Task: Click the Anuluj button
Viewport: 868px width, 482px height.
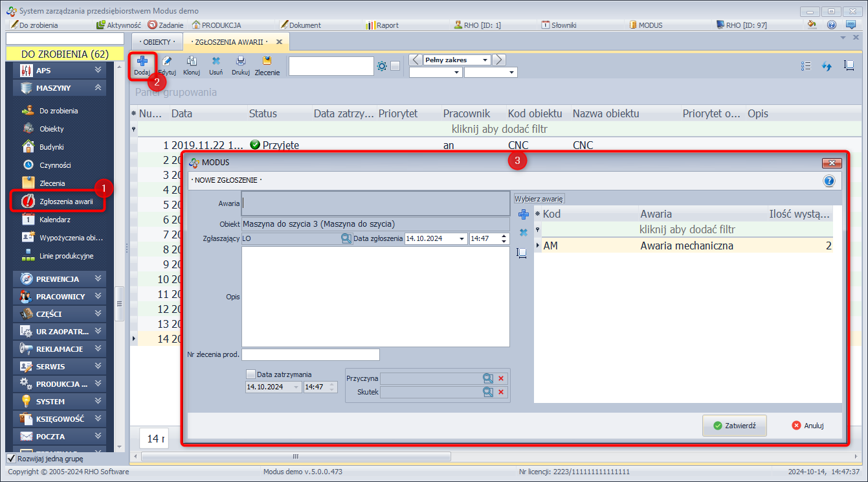Action: pyautogui.click(x=807, y=426)
